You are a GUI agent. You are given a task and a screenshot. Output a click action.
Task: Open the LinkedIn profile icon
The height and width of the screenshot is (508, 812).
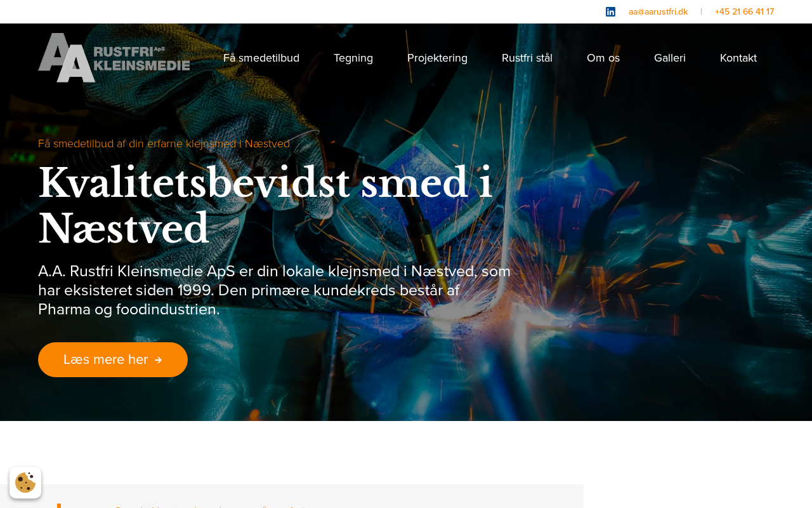(x=610, y=11)
